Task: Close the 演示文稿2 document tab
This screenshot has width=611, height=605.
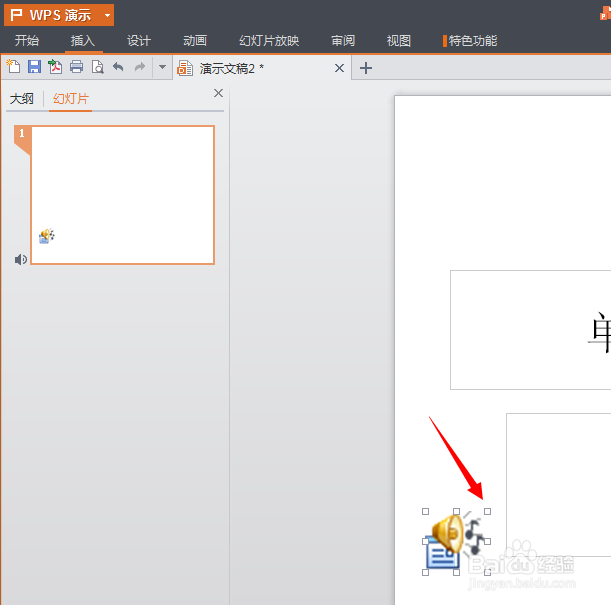Action: click(x=339, y=68)
